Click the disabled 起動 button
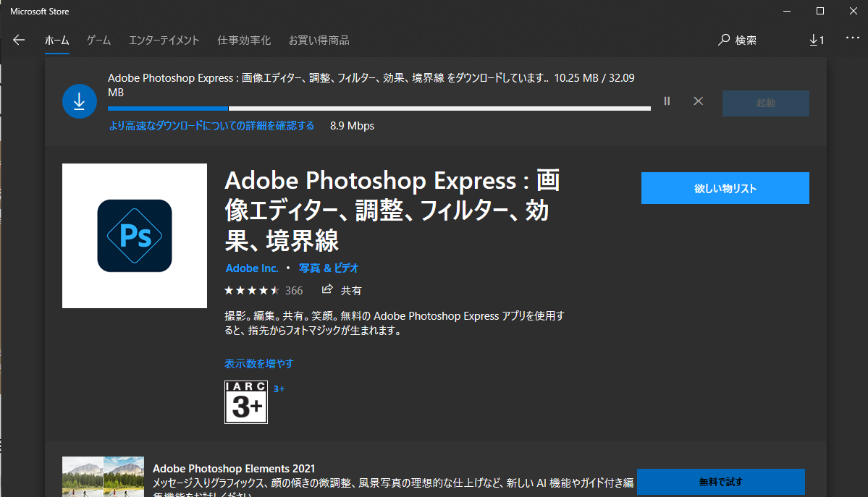 766,103
